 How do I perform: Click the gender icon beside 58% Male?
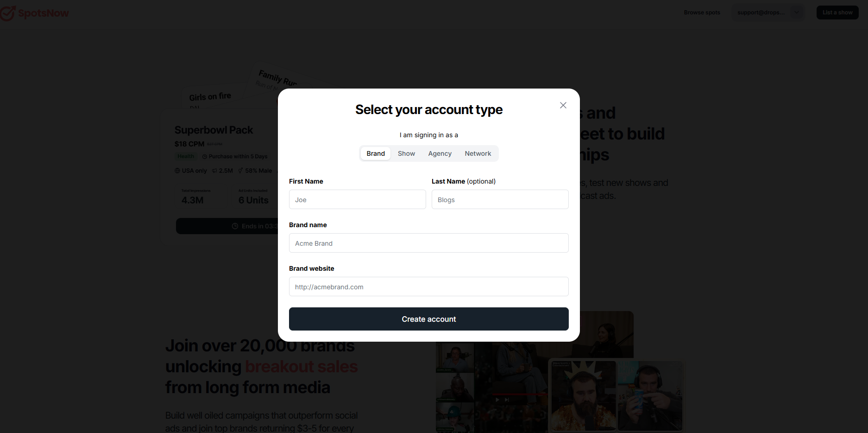coord(241,171)
